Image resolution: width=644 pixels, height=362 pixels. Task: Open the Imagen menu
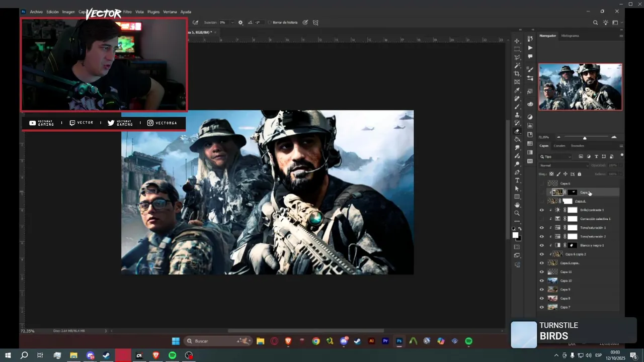coord(68,12)
